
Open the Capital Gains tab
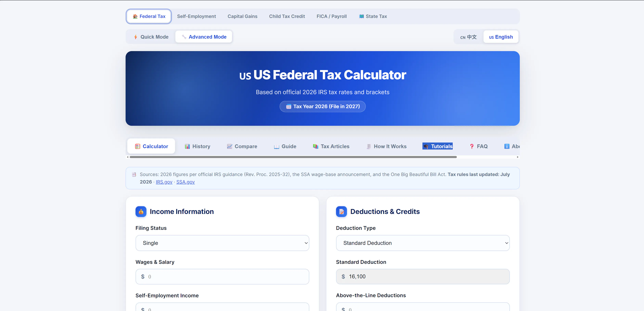pyautogui.click(x=242, y=16)
